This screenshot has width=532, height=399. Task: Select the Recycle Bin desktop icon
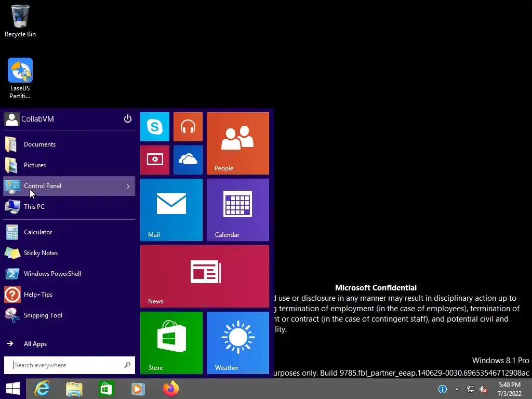pos(20,21)
